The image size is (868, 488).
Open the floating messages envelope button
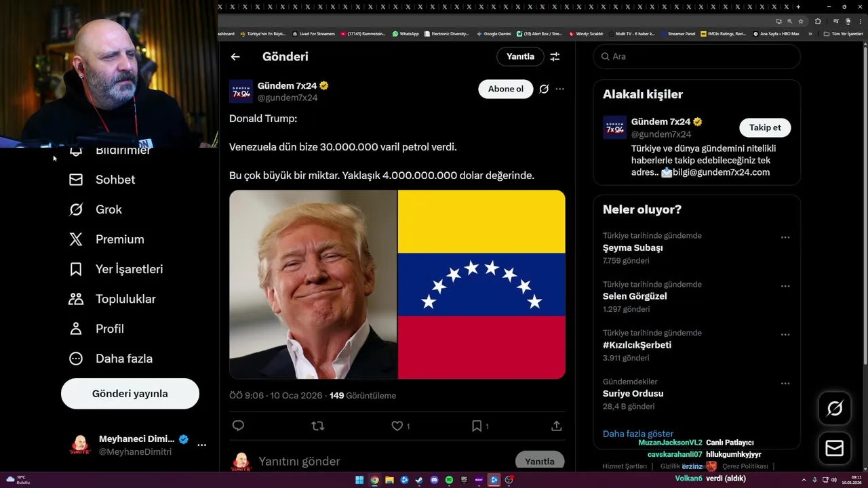835,449
